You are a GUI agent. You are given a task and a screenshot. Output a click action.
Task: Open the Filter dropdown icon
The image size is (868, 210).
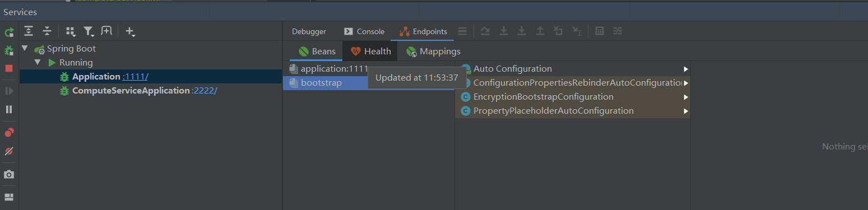(89, 31)
